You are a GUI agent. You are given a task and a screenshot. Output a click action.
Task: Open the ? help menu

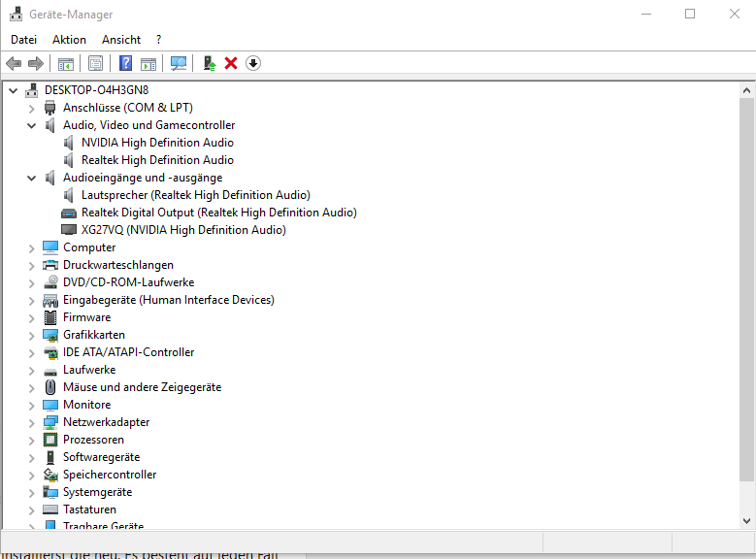(x=158, y=40)
